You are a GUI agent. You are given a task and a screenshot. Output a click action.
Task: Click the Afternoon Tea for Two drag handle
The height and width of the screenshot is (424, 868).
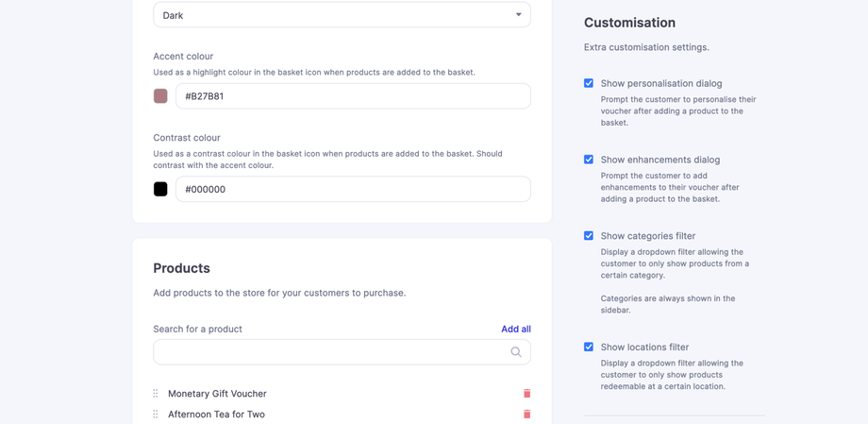[156, 415]
